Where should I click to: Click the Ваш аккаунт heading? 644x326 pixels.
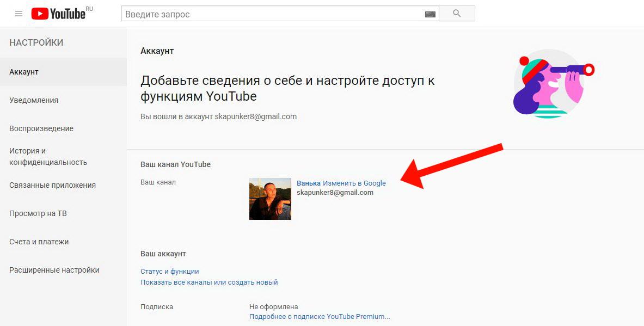[163, 254]
